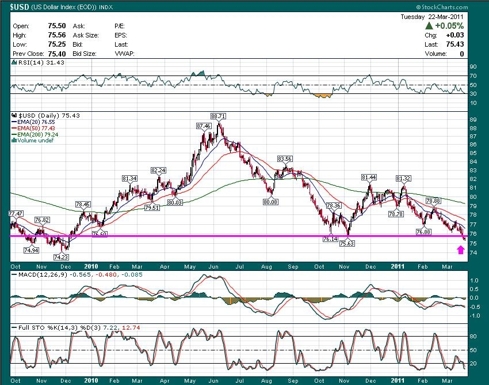Image resolution: width=489 pixels, height=385 pixels.
Task: Click the P/E label
Action: (119, 26)
